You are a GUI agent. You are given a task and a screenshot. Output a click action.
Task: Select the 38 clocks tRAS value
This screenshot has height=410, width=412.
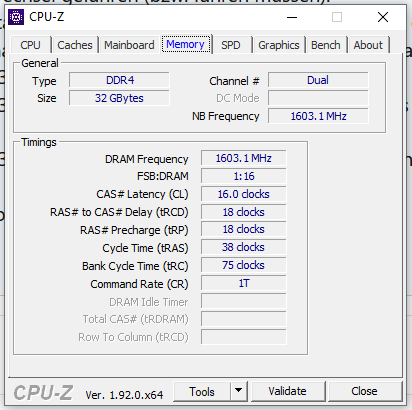click(x=244, y=247)
